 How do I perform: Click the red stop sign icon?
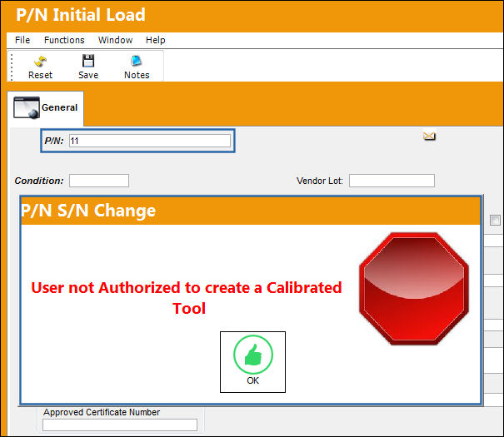(x=414, y=289)
